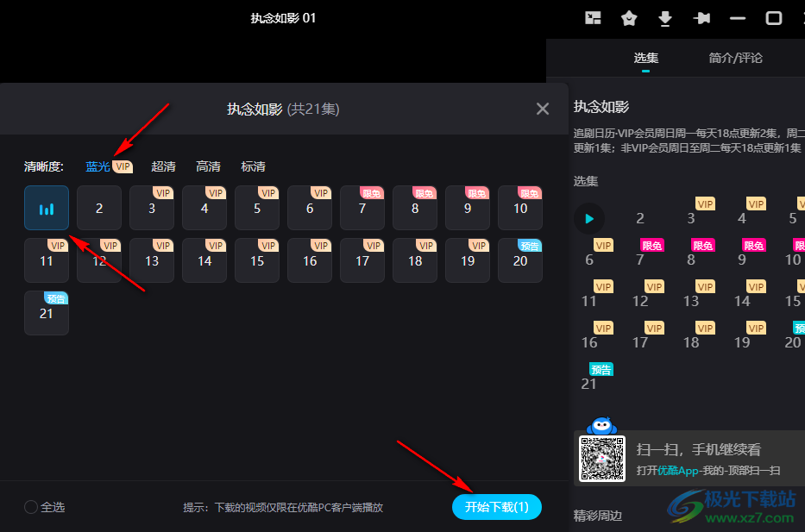Select VIP episode 14 in download dialog
This screenshot has height=532, width=805.
click(x=204, y=260)
